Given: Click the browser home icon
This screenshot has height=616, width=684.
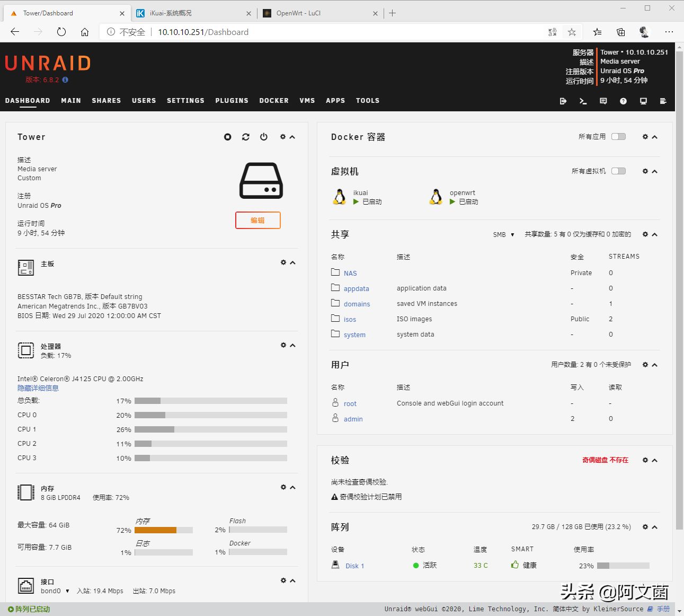Looking at the screenshot, I should [85, 32].
